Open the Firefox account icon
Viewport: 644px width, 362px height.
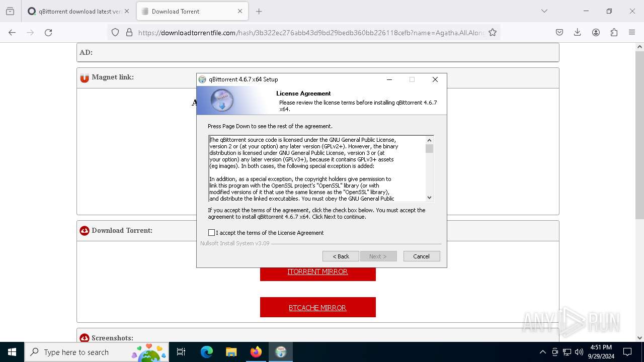pyautogui.click(x=596, y=32)
